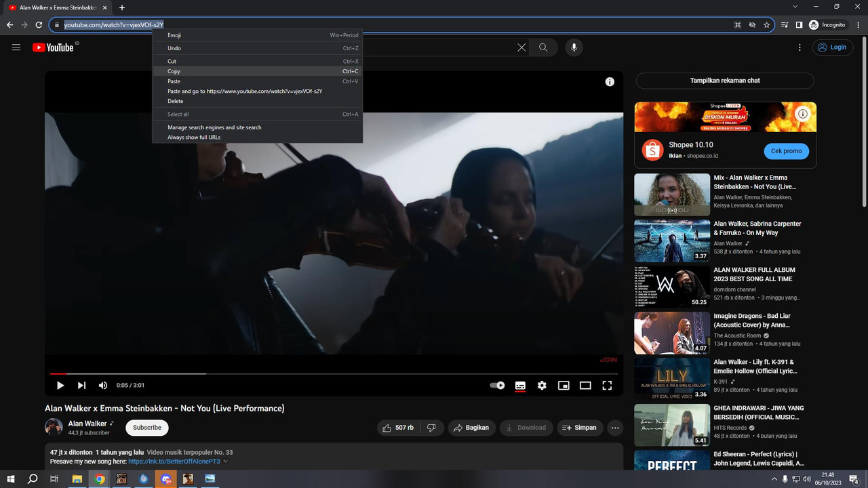Choose Always show full URLs

258,137
